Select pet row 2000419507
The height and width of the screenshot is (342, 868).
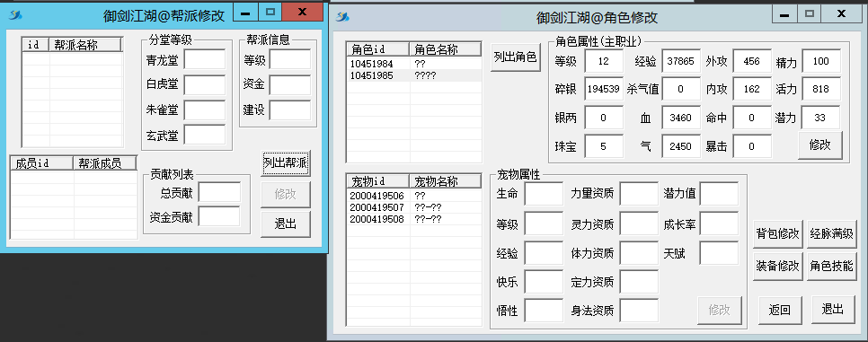pos(414,207)
